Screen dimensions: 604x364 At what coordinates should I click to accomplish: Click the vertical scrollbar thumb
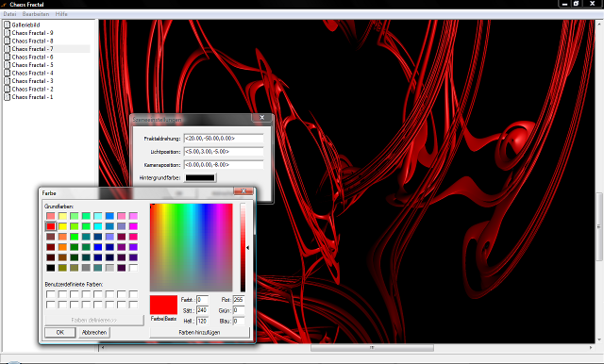(x=599, y=226)
